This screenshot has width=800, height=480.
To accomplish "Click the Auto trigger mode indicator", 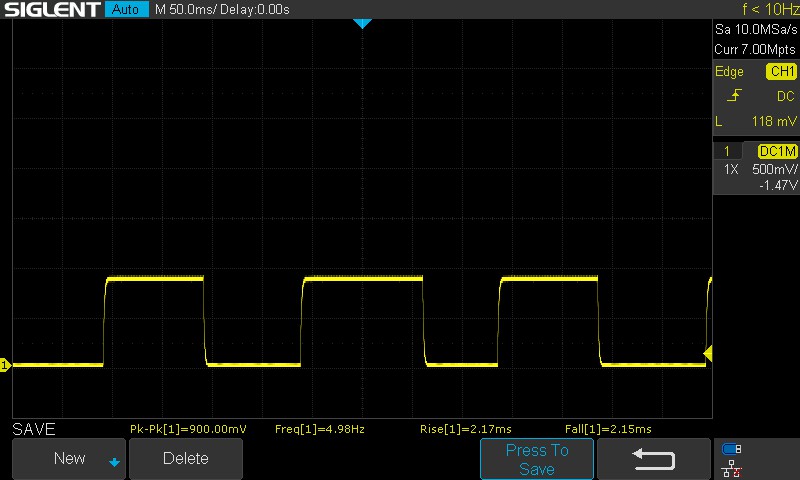I will tap(126, 9).
